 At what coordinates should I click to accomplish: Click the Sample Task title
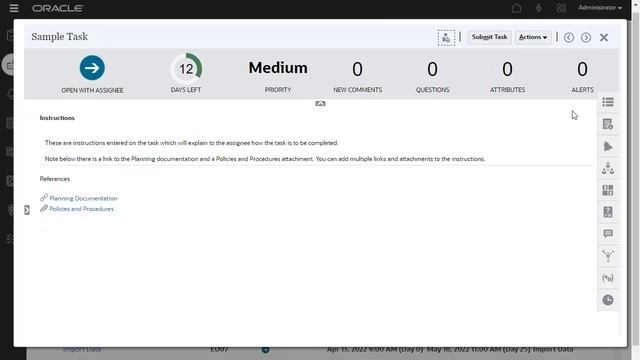[x=60, y=37]
